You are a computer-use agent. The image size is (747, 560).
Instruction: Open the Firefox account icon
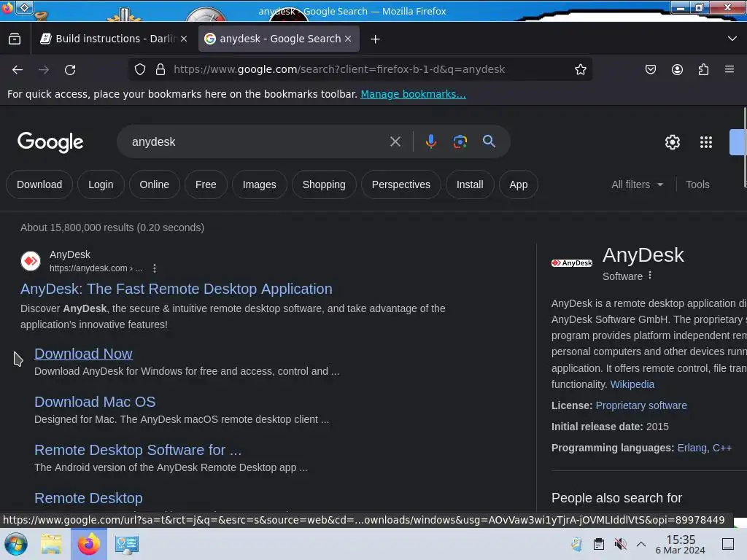click(x=677, y=69)
